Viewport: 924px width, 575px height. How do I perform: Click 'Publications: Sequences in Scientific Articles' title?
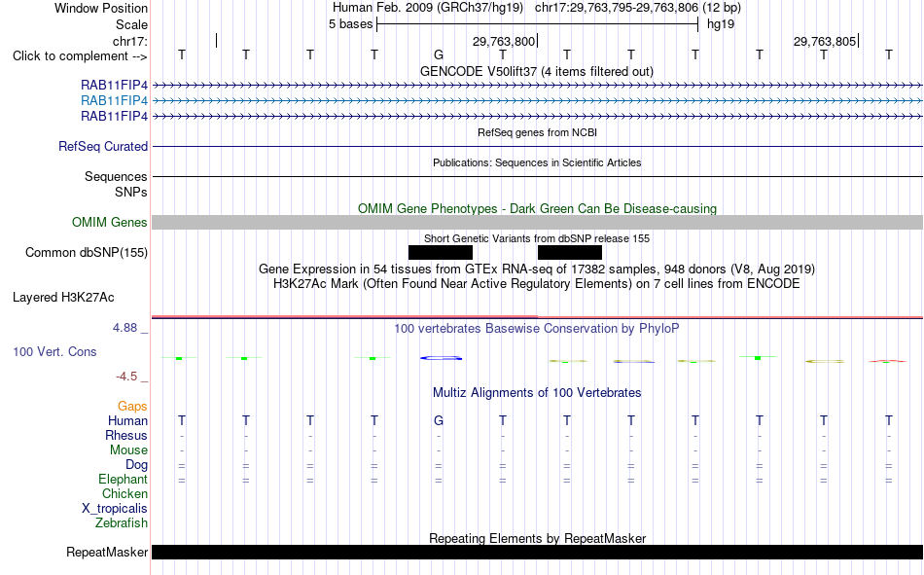(537, 162)
